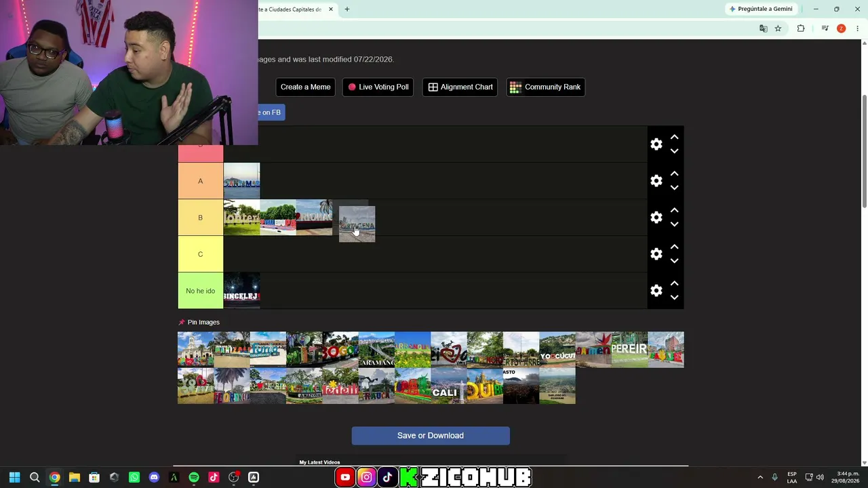Open WhatsApp from the taskbar
Viewport: 868px width, 488px height.
(x=134, y=477)
